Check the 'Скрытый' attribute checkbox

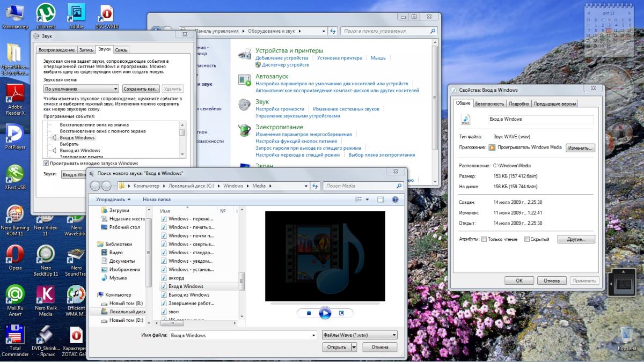click(x=527, y=239)
